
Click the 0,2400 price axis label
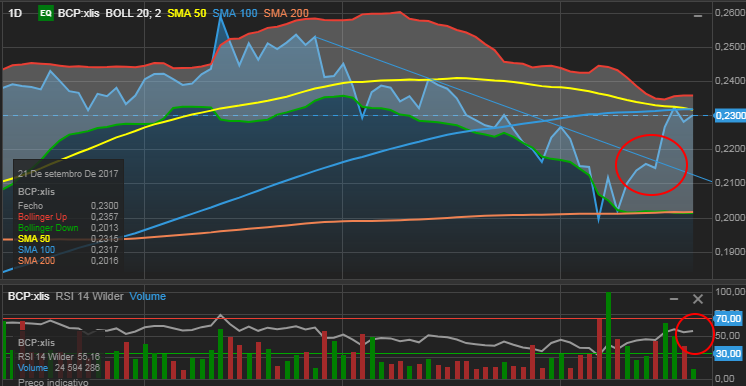click(x=729, y=81)
